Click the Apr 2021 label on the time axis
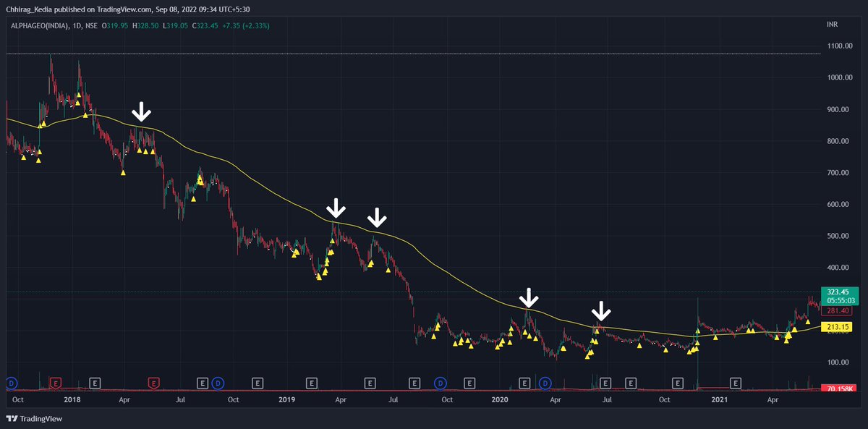Viewport: 868px width, 429px height. point(773,399)
